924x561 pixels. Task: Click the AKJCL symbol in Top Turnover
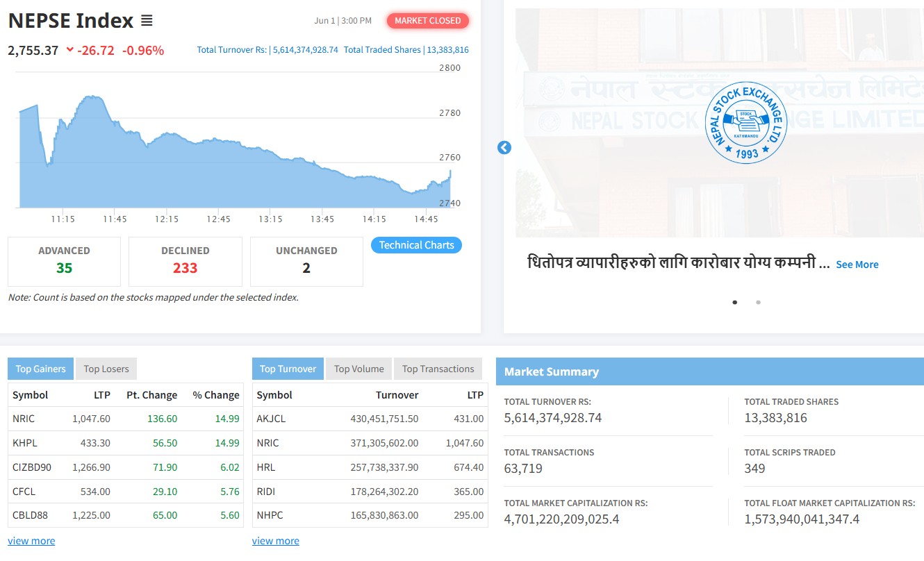[271, 419]
